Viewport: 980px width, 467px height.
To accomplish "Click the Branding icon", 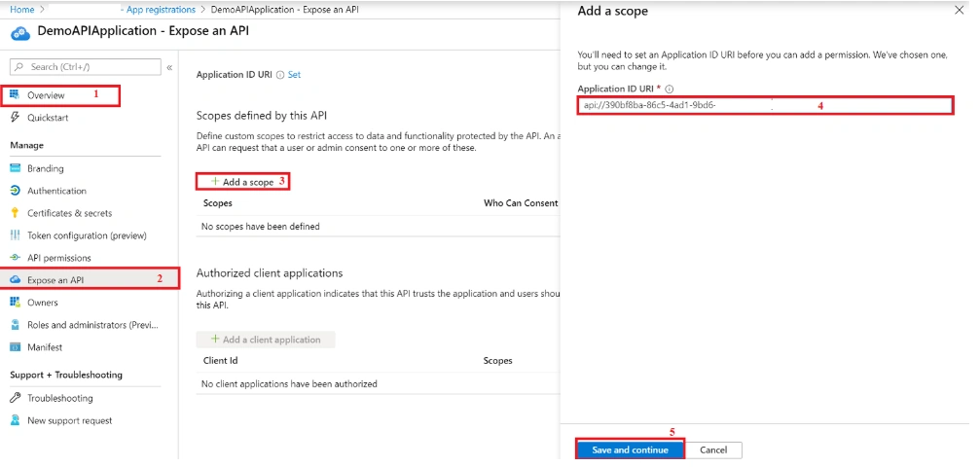I will [15, 168].
